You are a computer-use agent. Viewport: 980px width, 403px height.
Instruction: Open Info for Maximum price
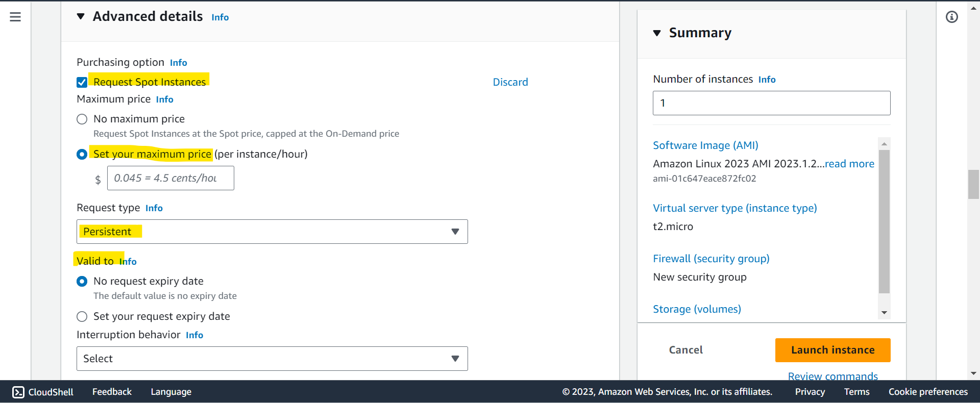(x=165, y=99)
